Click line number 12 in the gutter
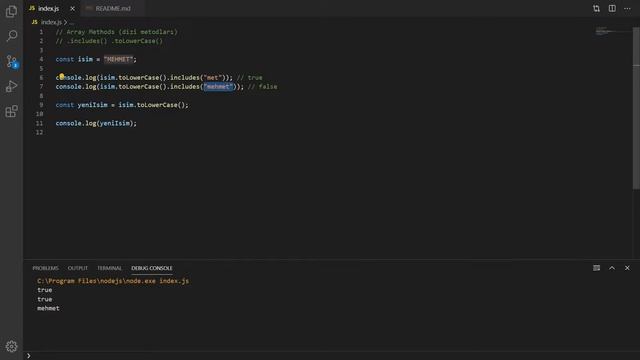640x360 pixels. 39,132
